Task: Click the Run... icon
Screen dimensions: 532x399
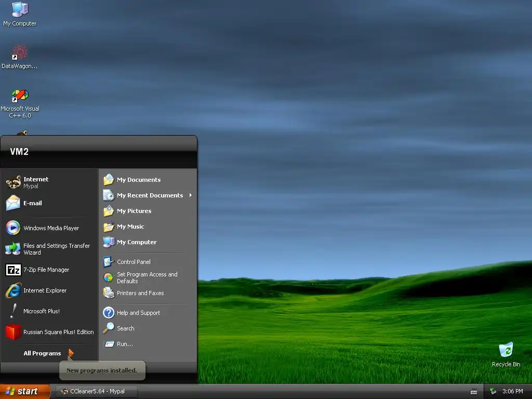Action: 109,344
